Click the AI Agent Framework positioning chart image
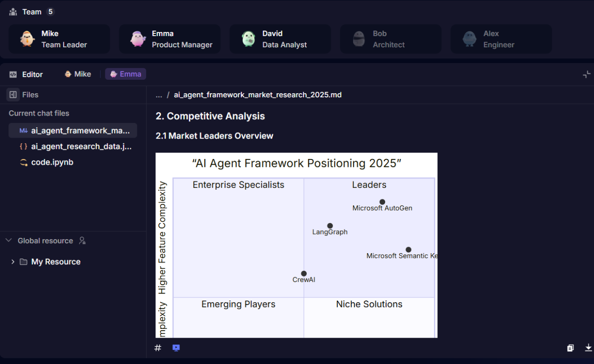Screen dimensions: 594x364 [x=297, y=245]
